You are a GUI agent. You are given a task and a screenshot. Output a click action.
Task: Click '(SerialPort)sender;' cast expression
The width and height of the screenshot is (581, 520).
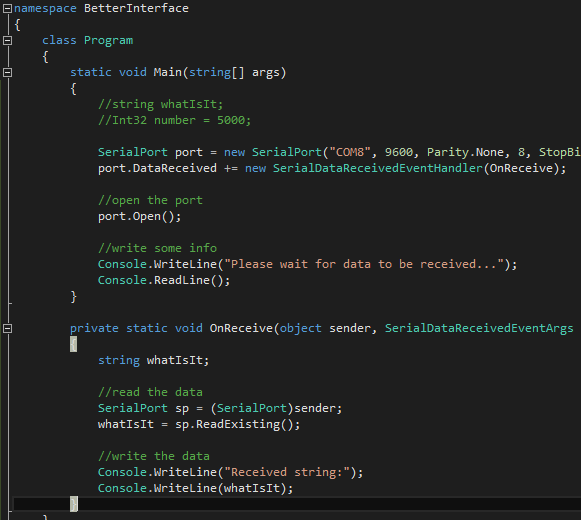(276, 408)
